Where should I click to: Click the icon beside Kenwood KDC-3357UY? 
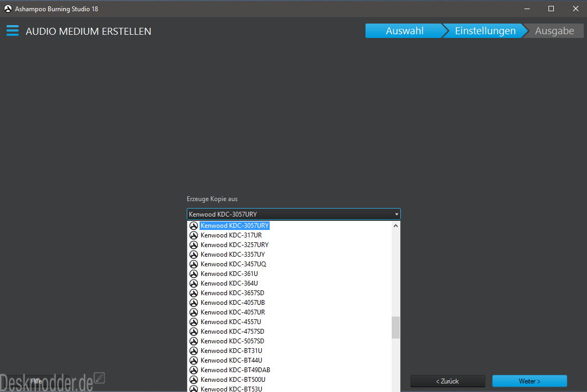click(194, 255)
